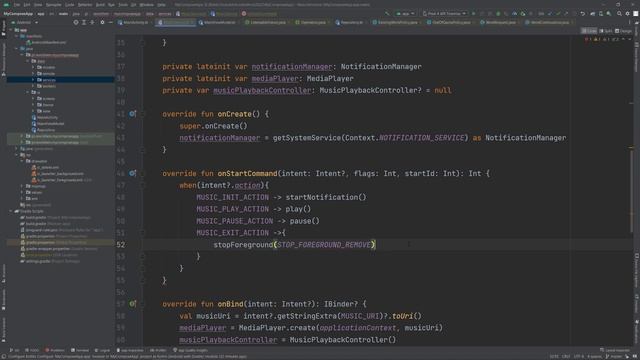
Task: Toggle fold at MUSIC_EXIT_ACTION block
Action: 143,233
